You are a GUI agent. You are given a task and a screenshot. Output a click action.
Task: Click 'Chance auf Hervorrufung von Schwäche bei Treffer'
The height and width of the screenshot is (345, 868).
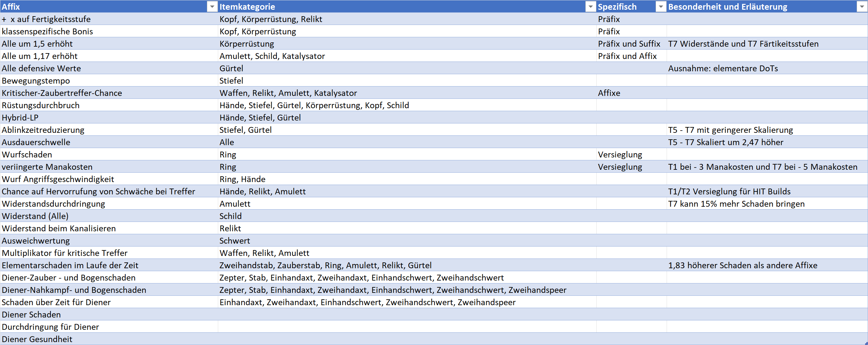(109, 191)
